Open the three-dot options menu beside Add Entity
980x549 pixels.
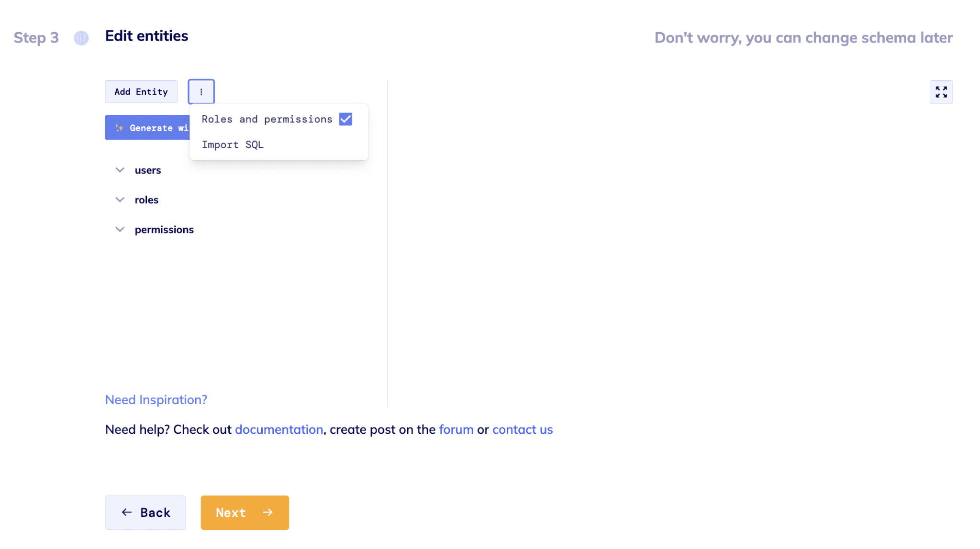coord(201,91)
